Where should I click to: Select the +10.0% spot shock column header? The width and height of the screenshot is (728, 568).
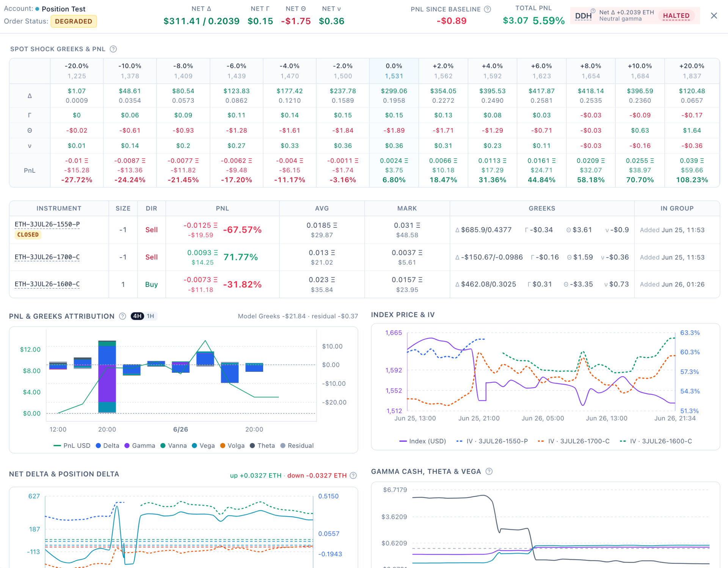(640, 71)
